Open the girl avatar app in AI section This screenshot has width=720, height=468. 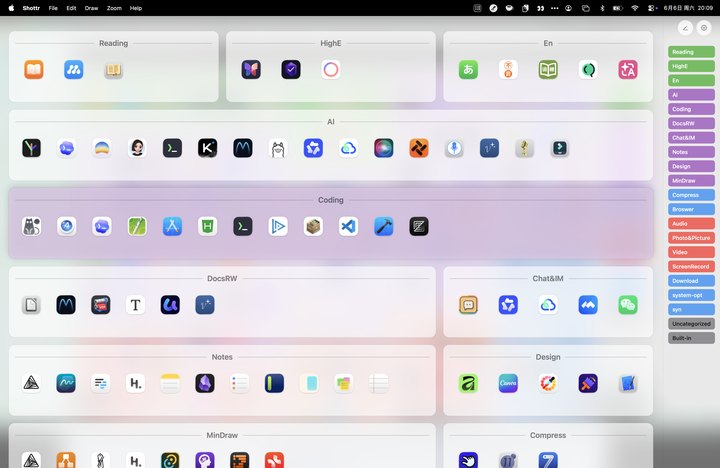point(137,148)
